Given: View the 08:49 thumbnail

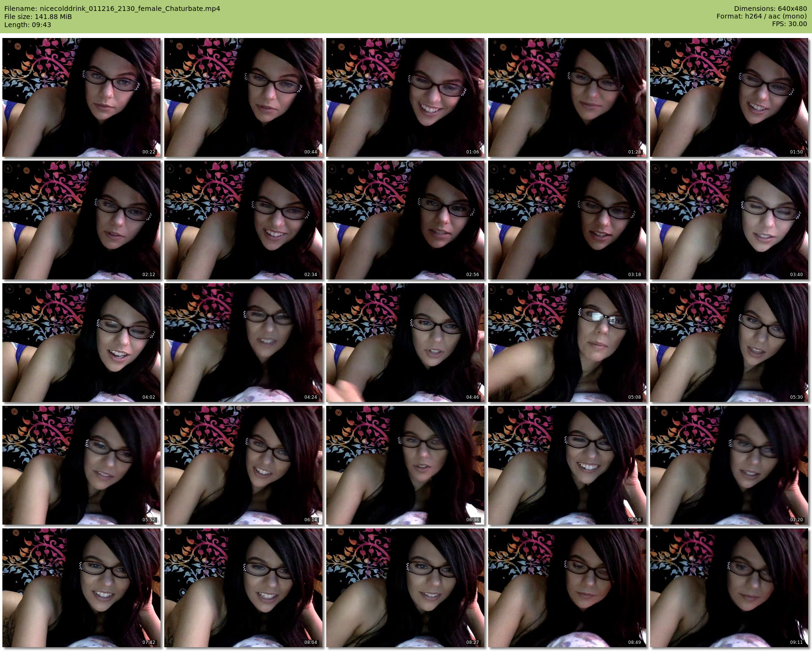Looking at the screenshot, I should pos(567,588).
